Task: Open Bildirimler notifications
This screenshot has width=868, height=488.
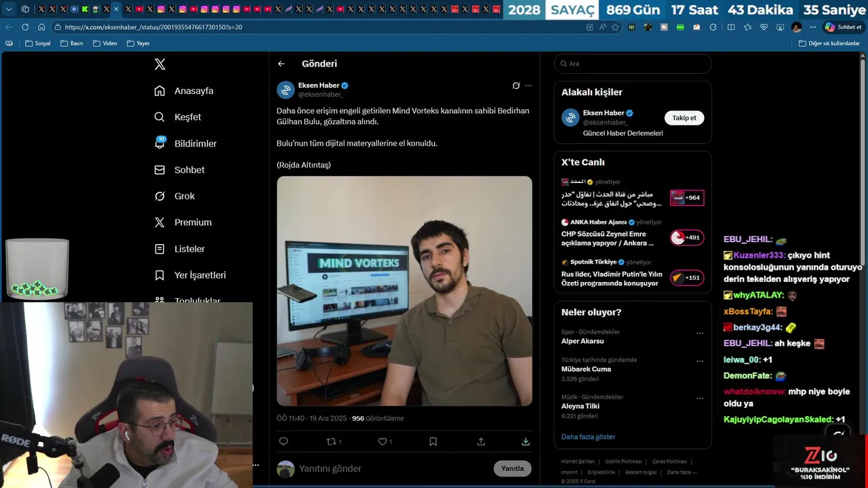Action: (x=185, y=144)
